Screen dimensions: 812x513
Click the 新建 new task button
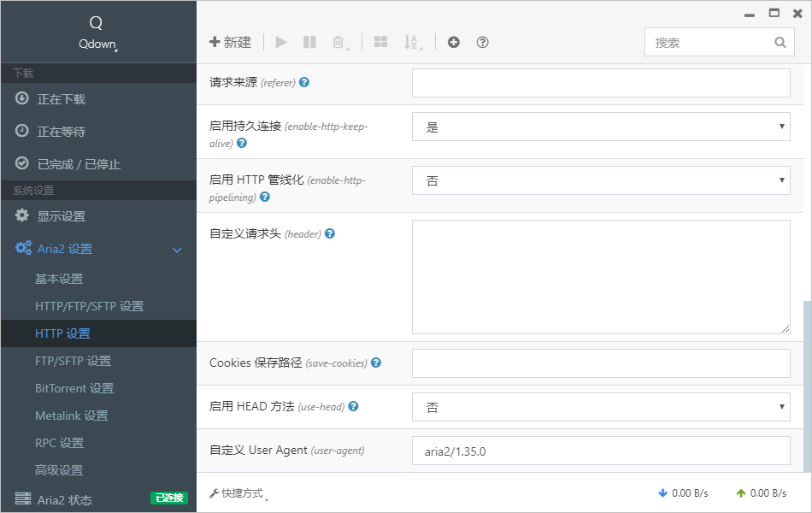click(231, 42)
